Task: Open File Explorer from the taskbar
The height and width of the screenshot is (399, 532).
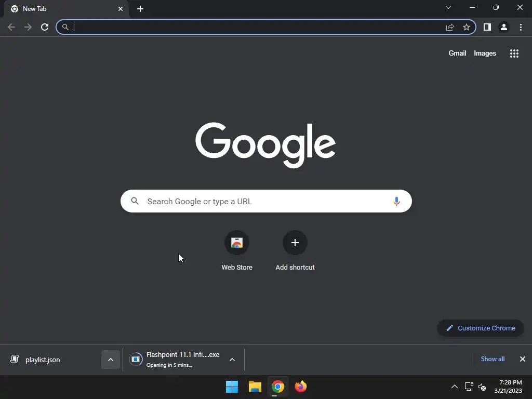Action: tap(255, 387)
